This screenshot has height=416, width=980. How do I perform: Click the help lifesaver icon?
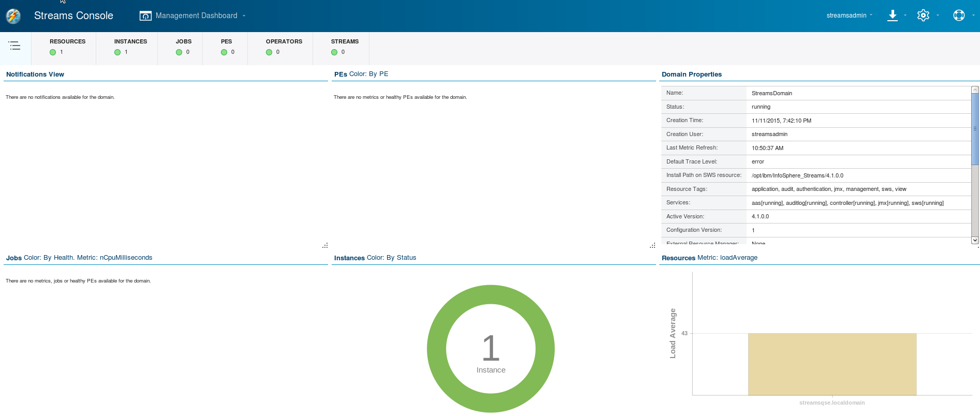coord(959,16)
